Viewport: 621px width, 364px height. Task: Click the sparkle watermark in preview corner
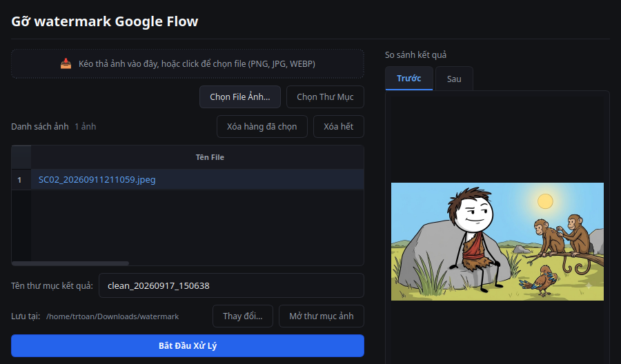tap(589, 285)
